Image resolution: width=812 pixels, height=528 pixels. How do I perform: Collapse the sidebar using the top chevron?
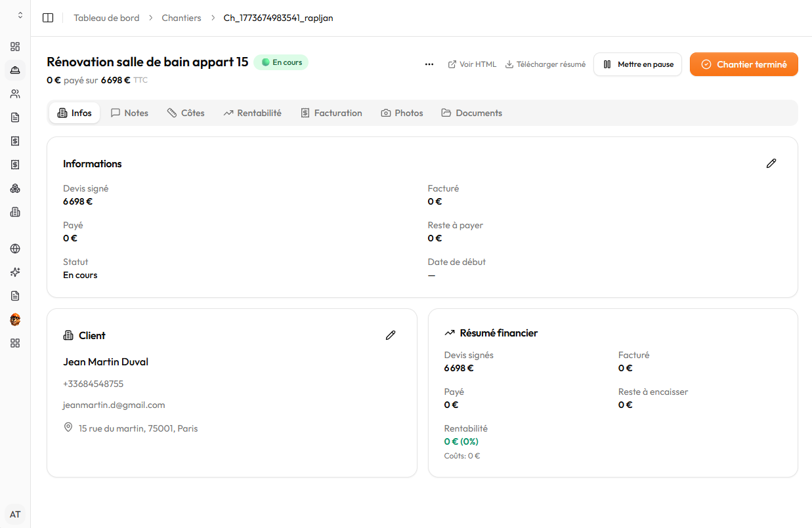click(20, 14)
